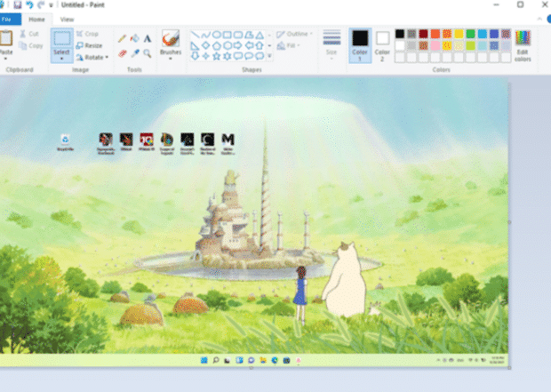Click the Cut button
This screenshot has height=392, width=551.
pyautogui.click(x=29, y=34)
